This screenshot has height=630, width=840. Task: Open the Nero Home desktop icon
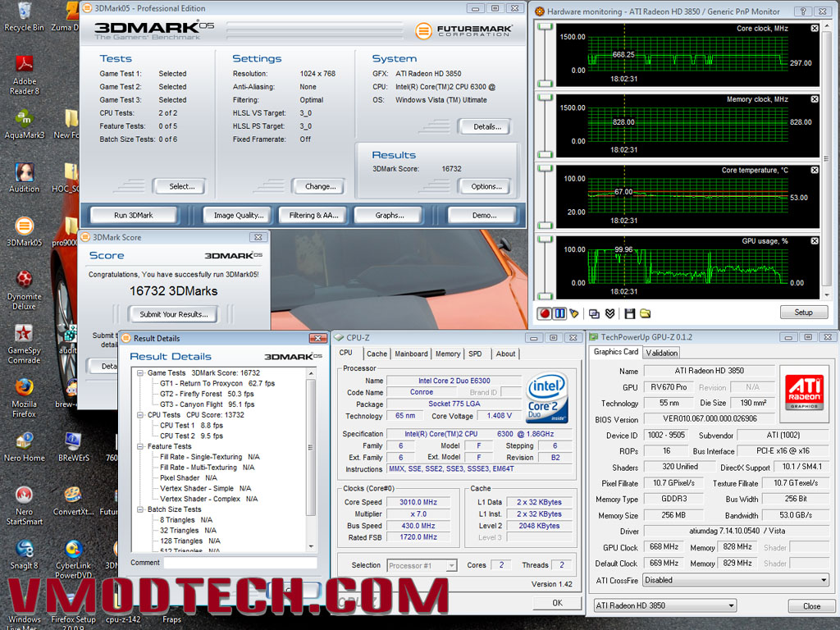24,447
